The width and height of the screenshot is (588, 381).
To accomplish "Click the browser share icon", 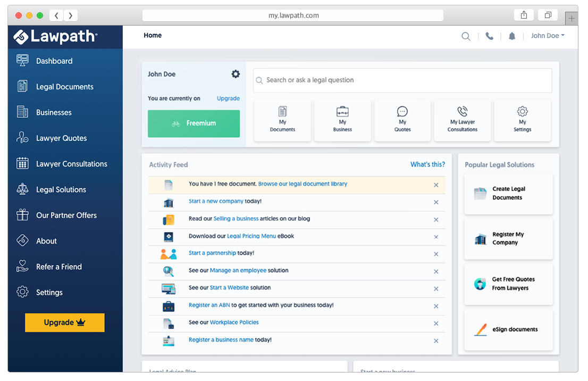I will [524, 15].
